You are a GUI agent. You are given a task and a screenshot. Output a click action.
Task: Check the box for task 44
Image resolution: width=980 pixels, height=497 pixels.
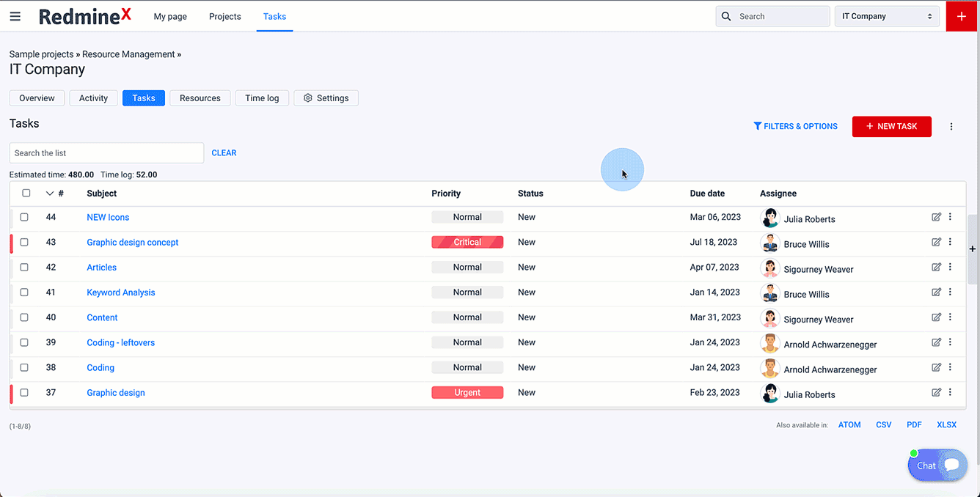24,217
